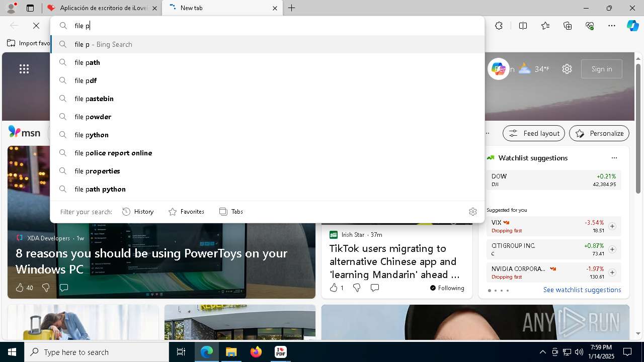Open comments on TikTok article
The width and height of the screenshot is (644, 362).
click(375, 288)
